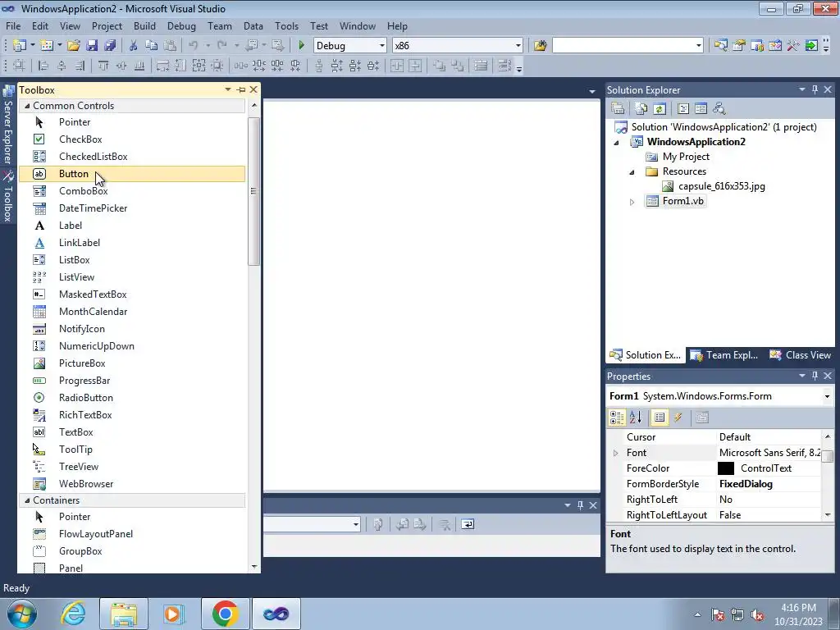Start debugging with the green play icon

[301, 46]
